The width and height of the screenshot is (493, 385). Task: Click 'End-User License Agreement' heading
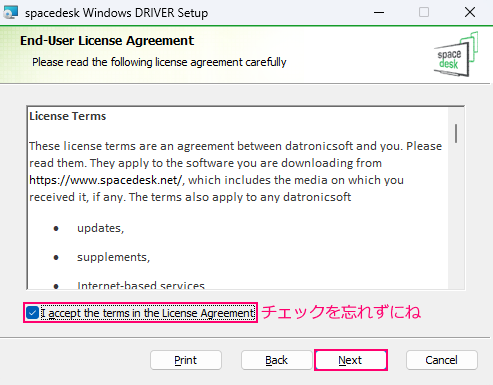(107, 41)
